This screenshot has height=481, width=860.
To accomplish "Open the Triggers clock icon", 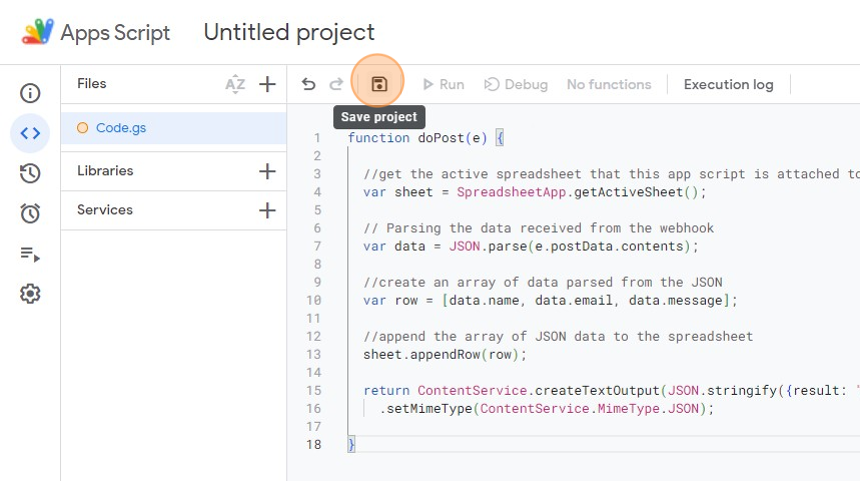I will pyautogui.click(x=30, y=213).
